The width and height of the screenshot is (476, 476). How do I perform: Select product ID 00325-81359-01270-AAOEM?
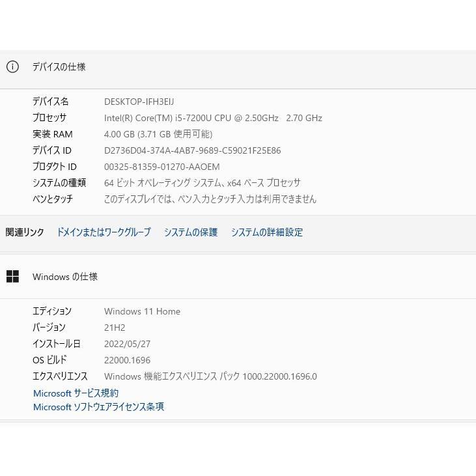click(161, 167)
